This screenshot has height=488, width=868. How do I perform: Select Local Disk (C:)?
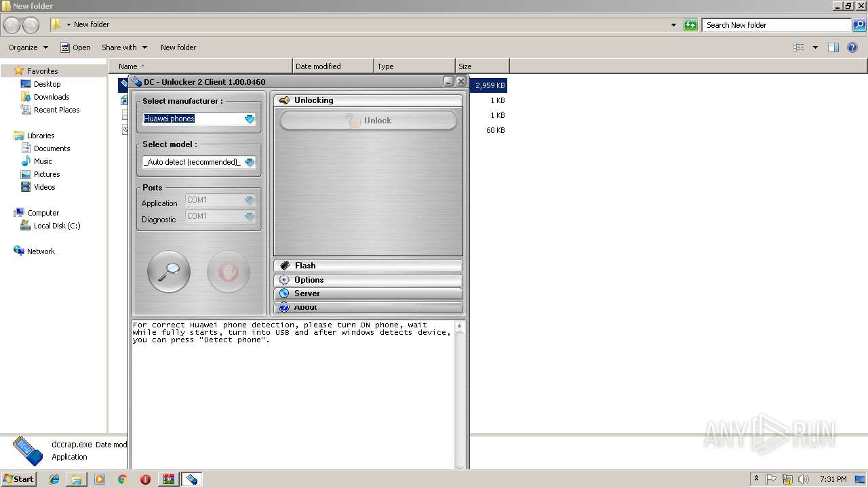point(57,226)
